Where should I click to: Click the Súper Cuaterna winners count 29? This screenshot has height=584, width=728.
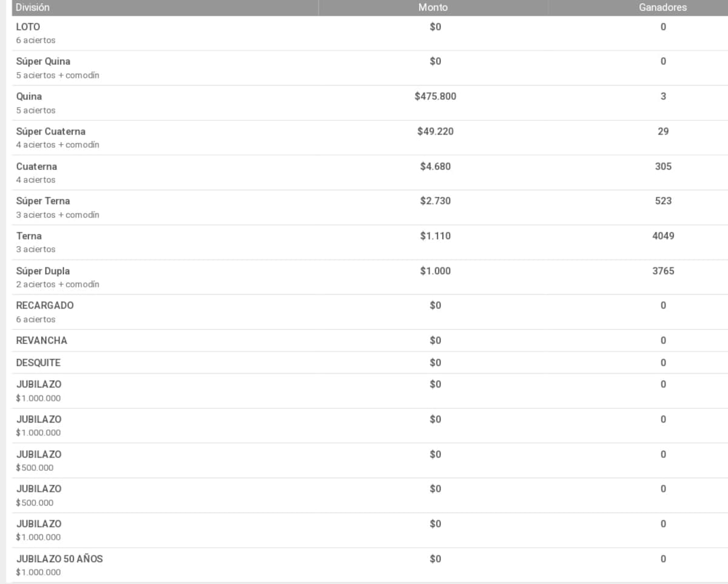663,132
